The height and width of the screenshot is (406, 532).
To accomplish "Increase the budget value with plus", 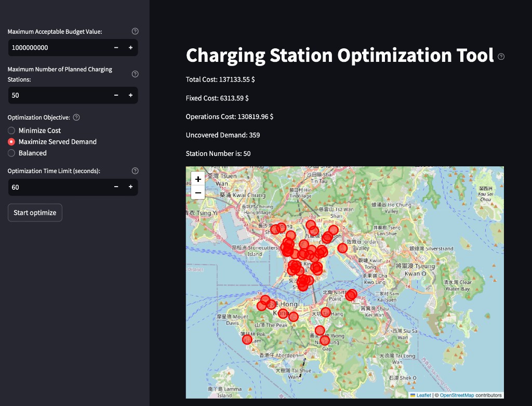I will pos(130,47).
